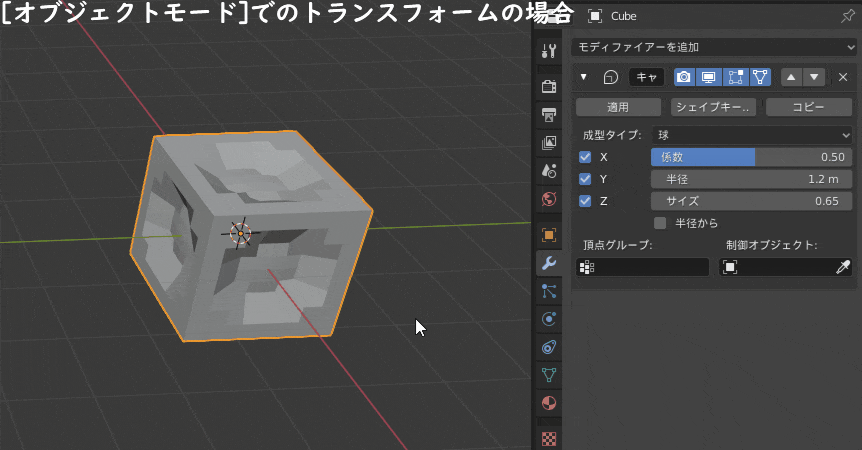Click the 頂点グループ field
This screenshot has height=450, width=862.
[x=643, y=267]
